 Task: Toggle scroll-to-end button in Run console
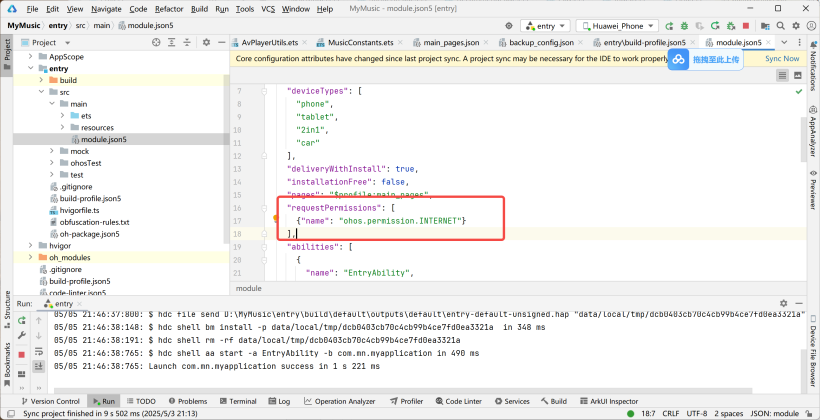[x=39, y=366]
